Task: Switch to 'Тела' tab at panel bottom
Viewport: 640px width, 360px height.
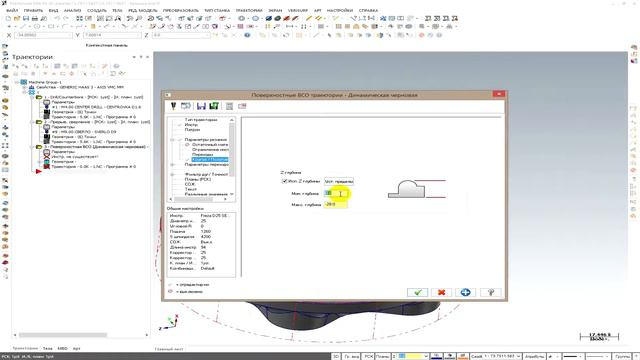Action: [47, 349]
